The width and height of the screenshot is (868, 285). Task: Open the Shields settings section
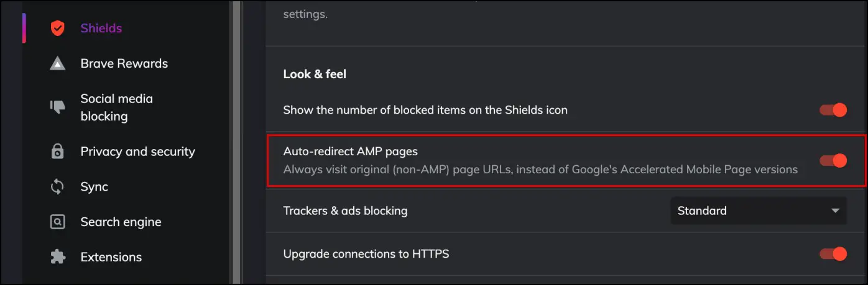tap(101, 29)
